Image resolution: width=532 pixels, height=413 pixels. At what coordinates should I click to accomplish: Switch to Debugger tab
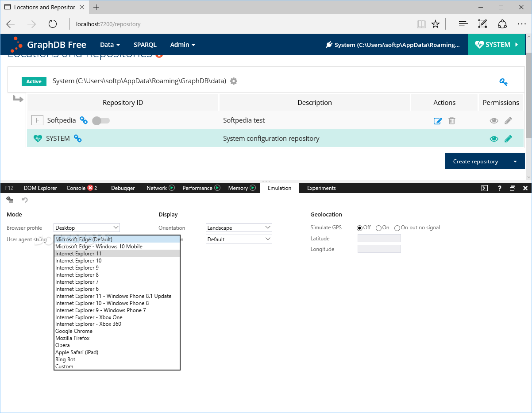123,188
